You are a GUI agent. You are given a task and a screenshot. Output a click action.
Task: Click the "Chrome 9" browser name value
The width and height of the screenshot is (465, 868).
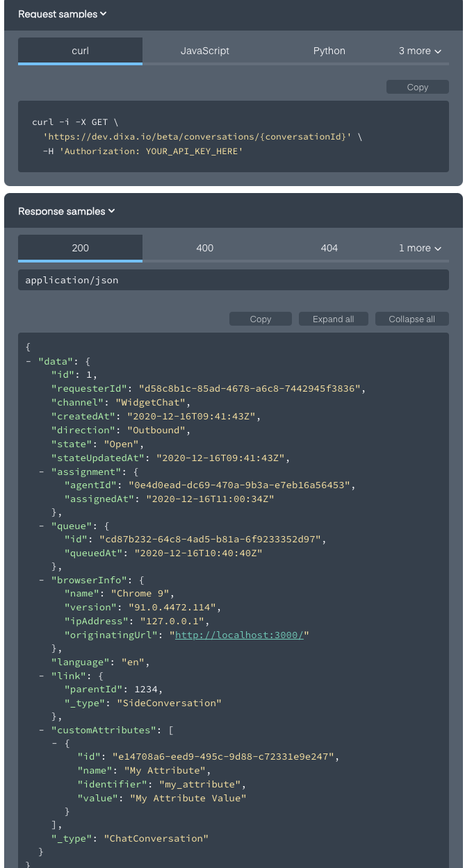pos(142,593)
